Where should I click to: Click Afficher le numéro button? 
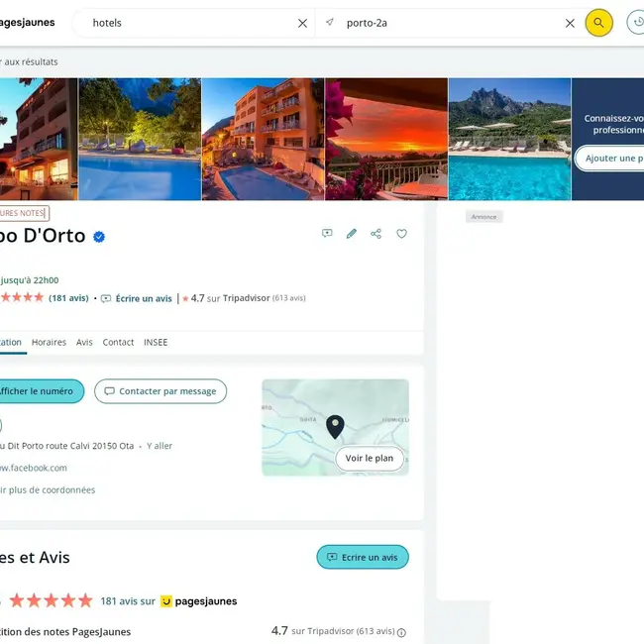[x=41, y=391]
